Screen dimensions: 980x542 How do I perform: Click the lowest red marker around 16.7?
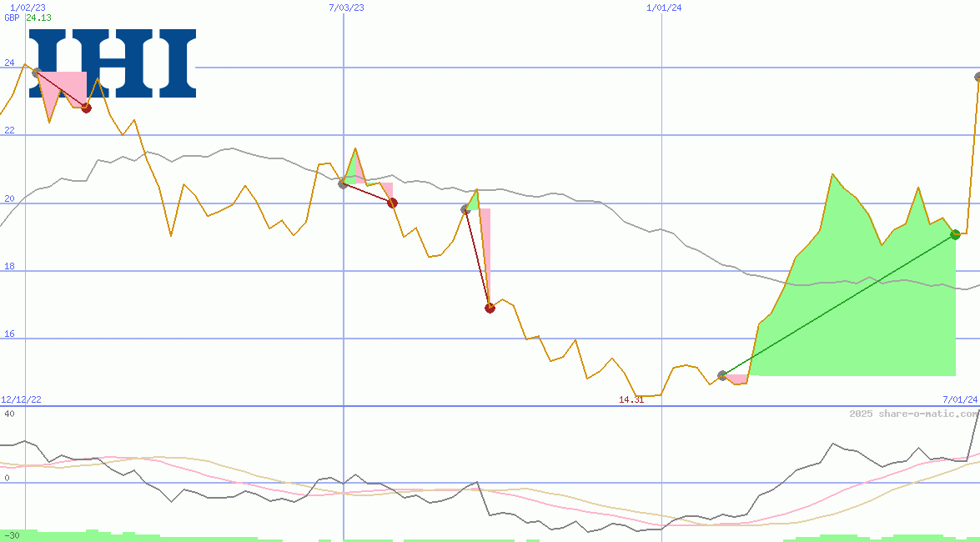(x=490, y=308)
